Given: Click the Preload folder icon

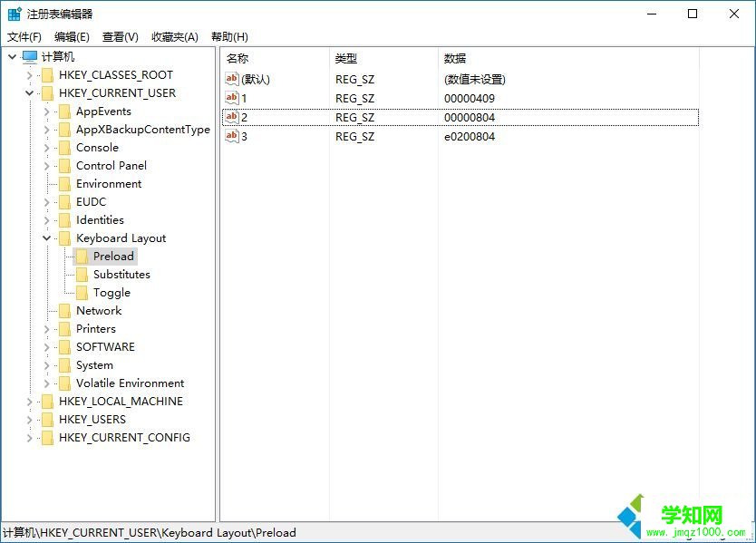Looking at the screenshot, I should click(x=82, y=256).
